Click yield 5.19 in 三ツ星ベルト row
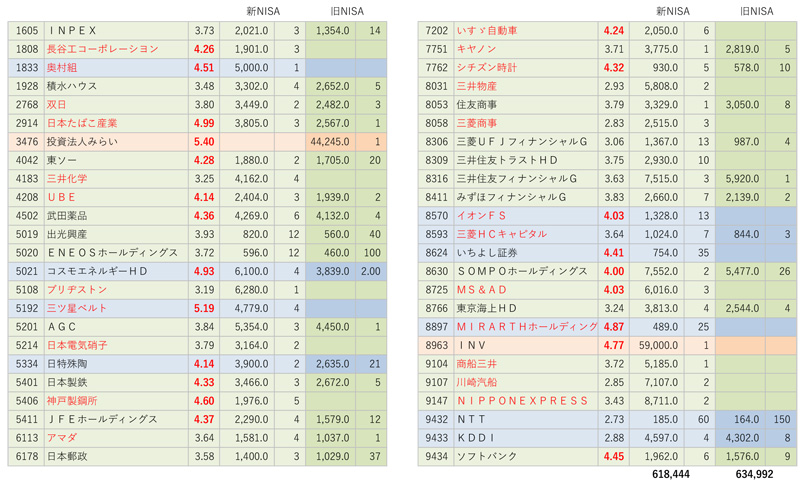Viewport: 800px width, 484px height. 204,309
